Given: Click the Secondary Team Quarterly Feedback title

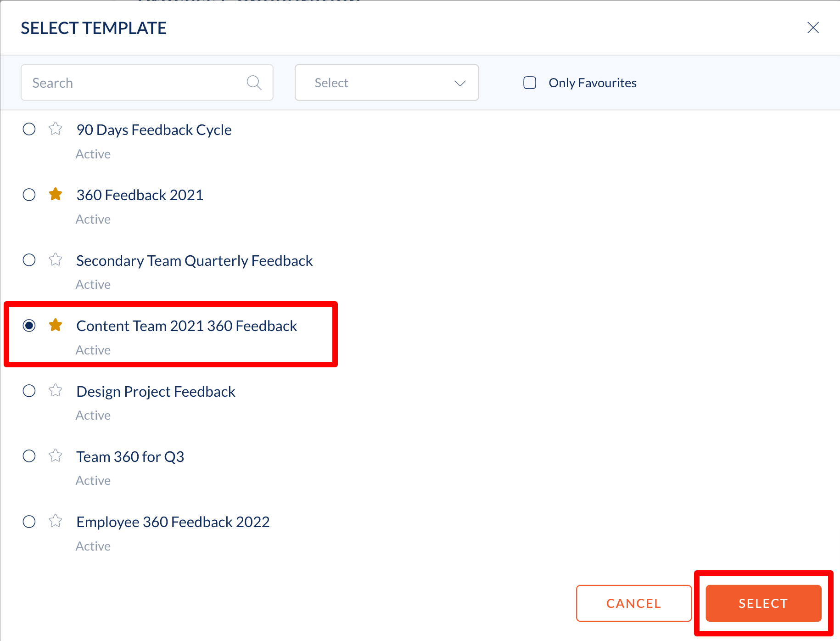Looking at the screenshot, I should (194, 261).
